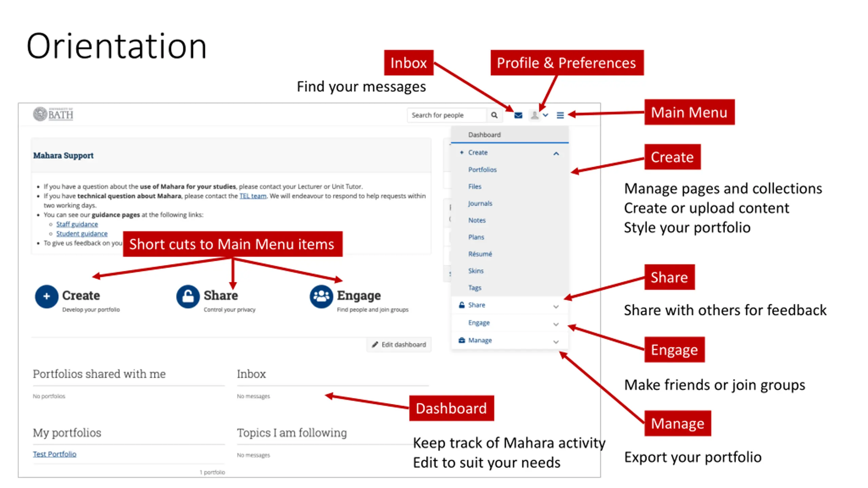Screen dimensions: 868x488
Task: Click Create label in the main menu
Action: (477, 152)
